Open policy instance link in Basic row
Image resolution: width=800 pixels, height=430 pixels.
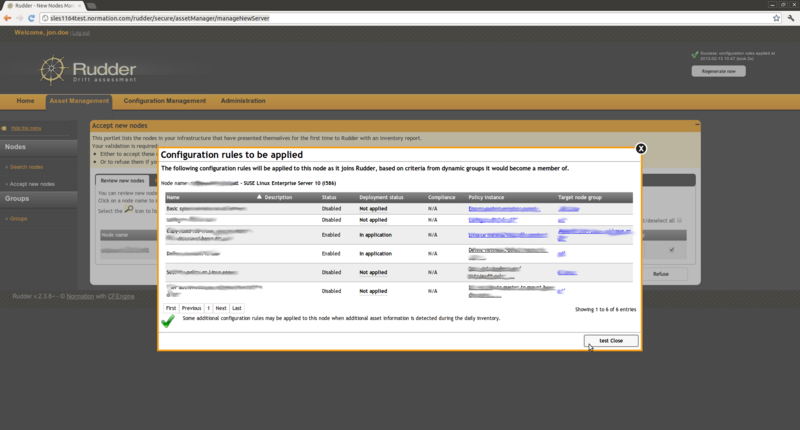tap(503, 209)
